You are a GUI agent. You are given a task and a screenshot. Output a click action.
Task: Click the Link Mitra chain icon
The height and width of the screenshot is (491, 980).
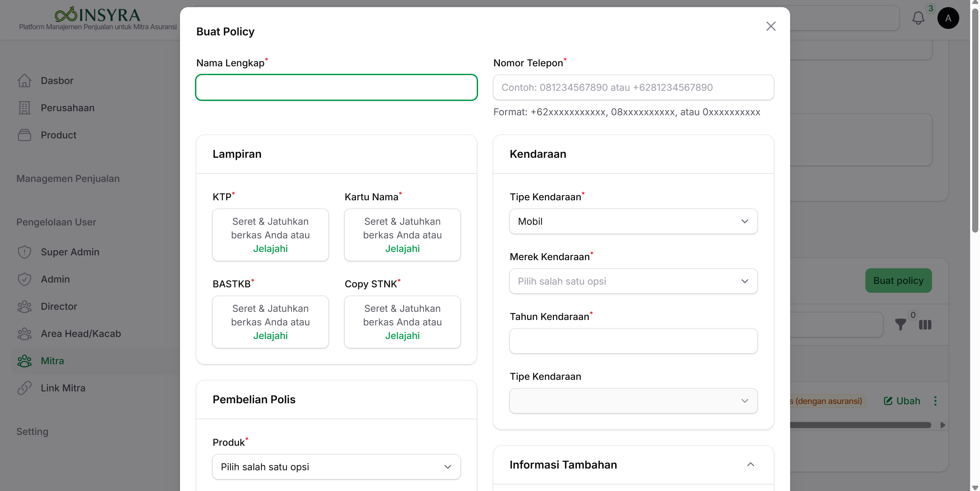24,388
